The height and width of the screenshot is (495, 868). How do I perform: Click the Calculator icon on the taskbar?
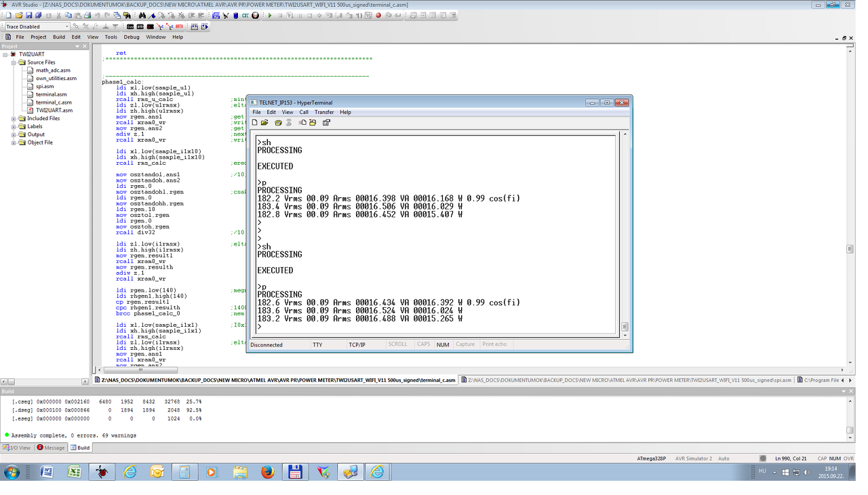184,472
